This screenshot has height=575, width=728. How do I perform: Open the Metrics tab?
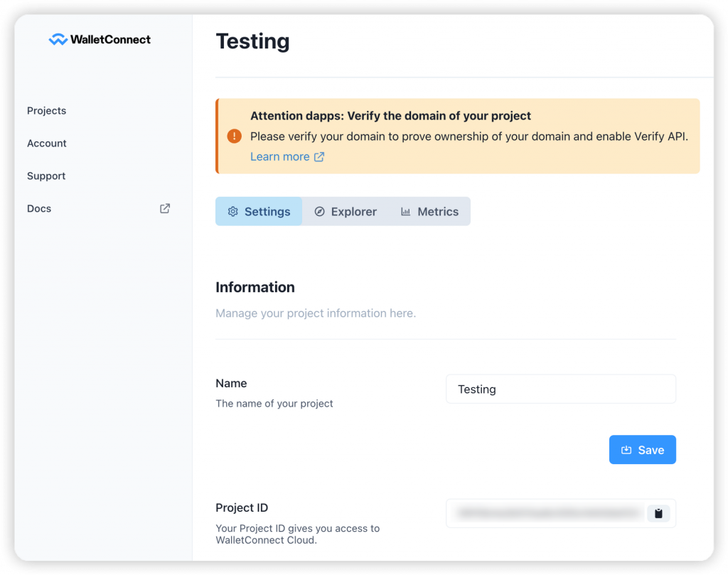[437, 212]
